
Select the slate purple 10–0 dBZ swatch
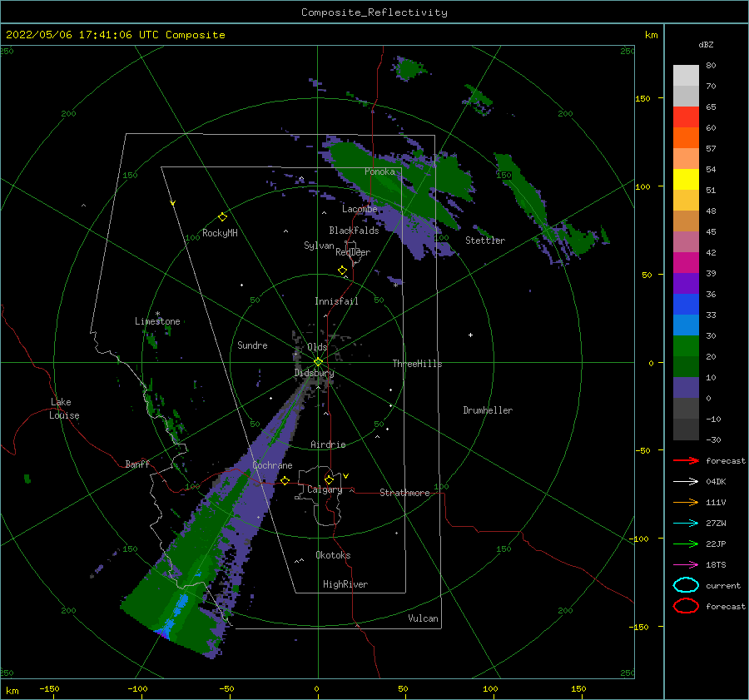coord(686,388)
